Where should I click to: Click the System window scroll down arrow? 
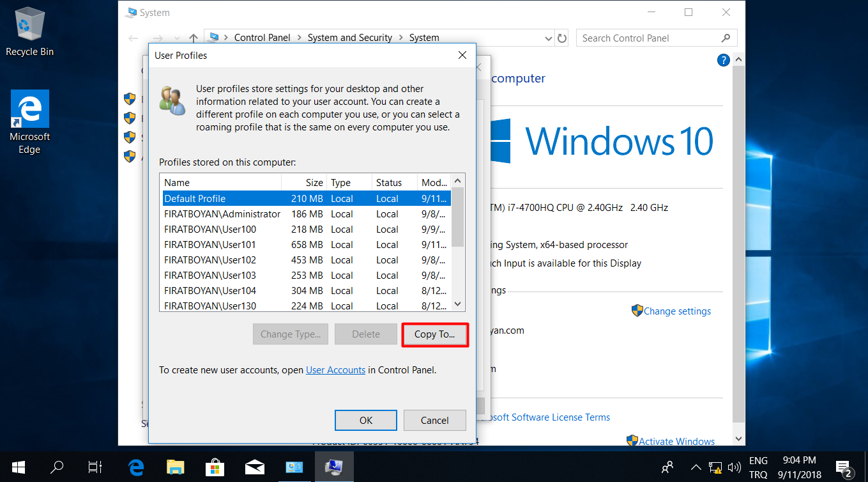[x=738, y=439]
